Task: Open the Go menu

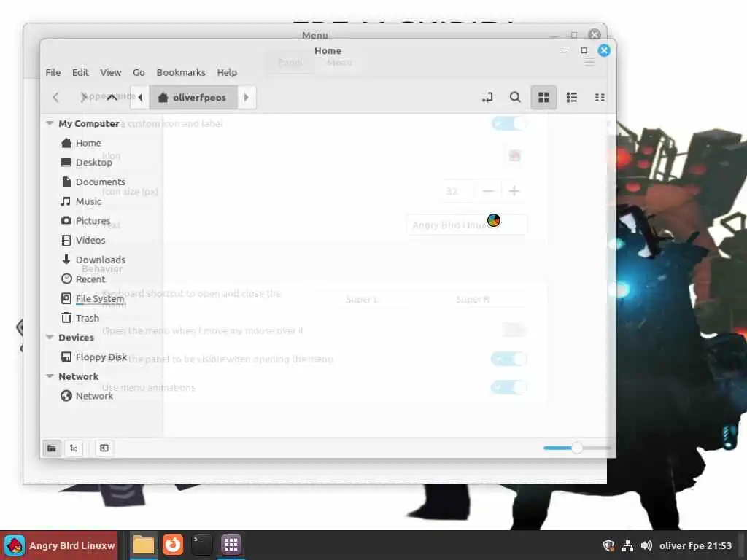Action: (139, 72)
